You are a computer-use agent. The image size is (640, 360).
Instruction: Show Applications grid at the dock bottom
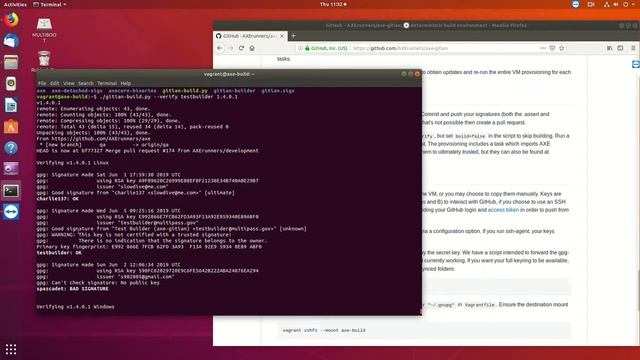11,349
